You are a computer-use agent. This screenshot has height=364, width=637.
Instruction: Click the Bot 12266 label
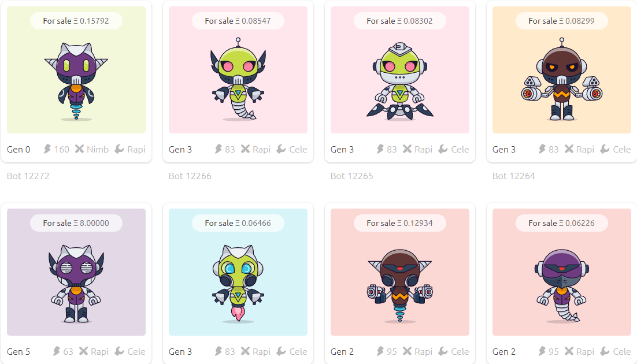190,176
